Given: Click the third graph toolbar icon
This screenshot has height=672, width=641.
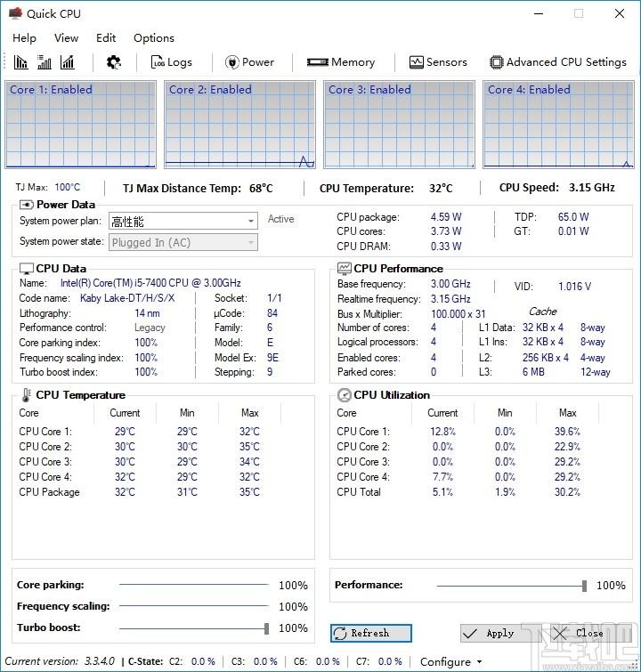Looking at the screenshot, I should pyautogui.click(x=67, y=62).
